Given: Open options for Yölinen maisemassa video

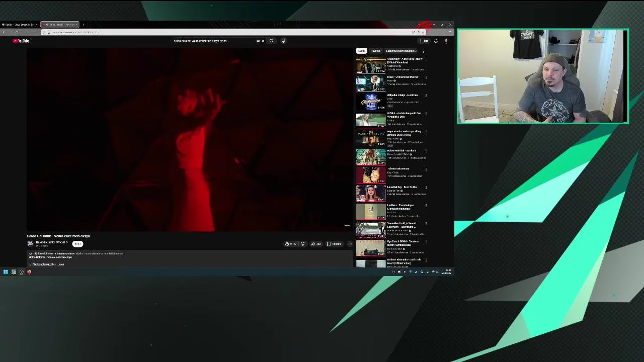Looking at the screenshot, I should pyautogui.click(x=426, y=169).
